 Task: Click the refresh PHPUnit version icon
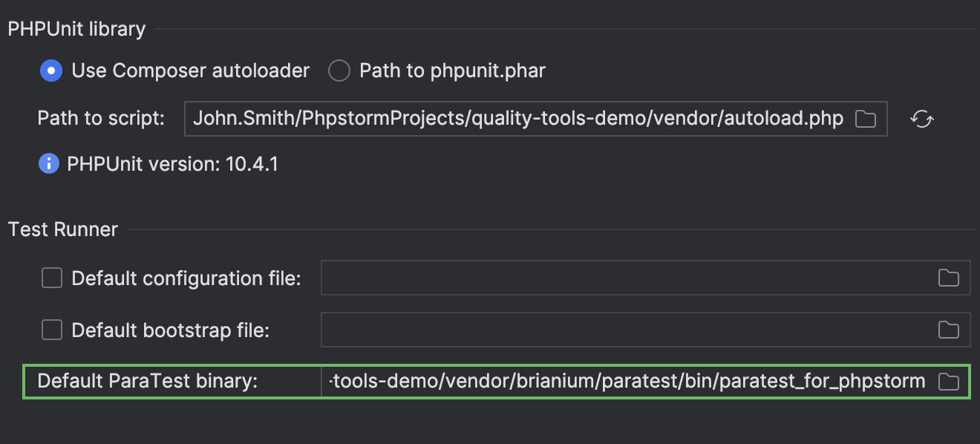(x=921, y=119)
